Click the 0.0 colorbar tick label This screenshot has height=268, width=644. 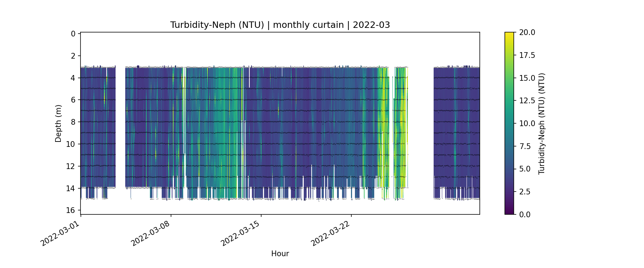pyautogui.click(x=525, y=214)
